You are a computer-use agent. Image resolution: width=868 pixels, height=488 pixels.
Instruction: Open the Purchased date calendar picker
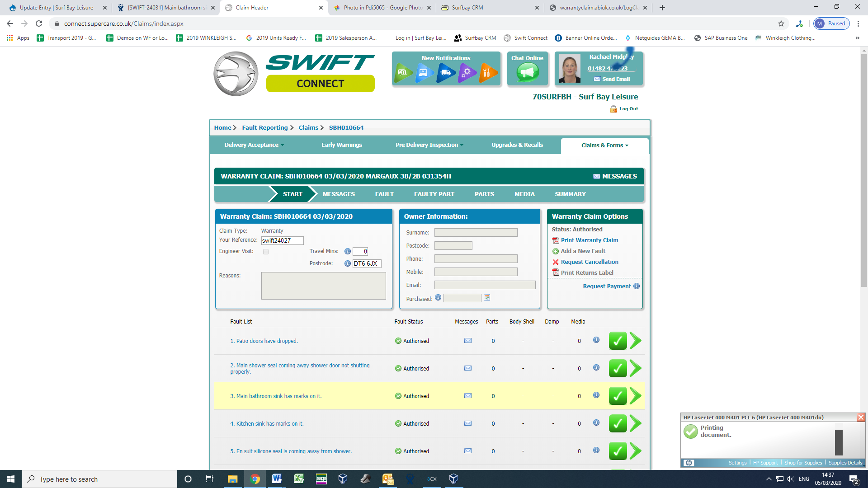tap(487, 298)
